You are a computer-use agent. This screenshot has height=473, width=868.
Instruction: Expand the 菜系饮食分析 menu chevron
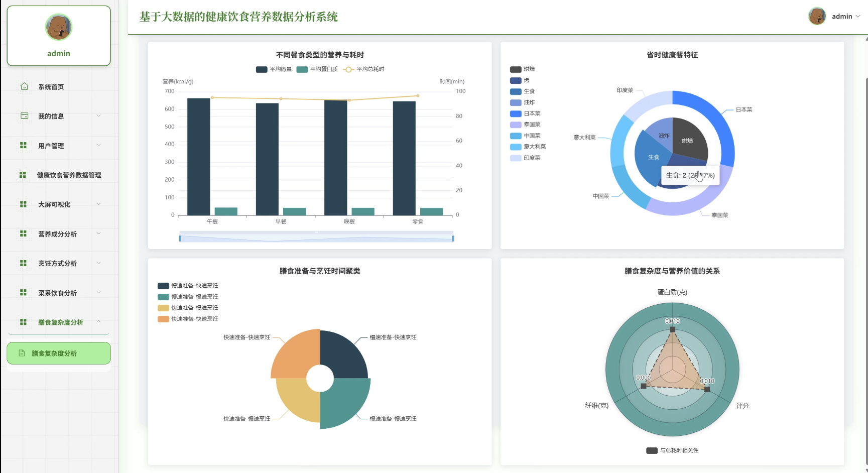pos(98,292)
